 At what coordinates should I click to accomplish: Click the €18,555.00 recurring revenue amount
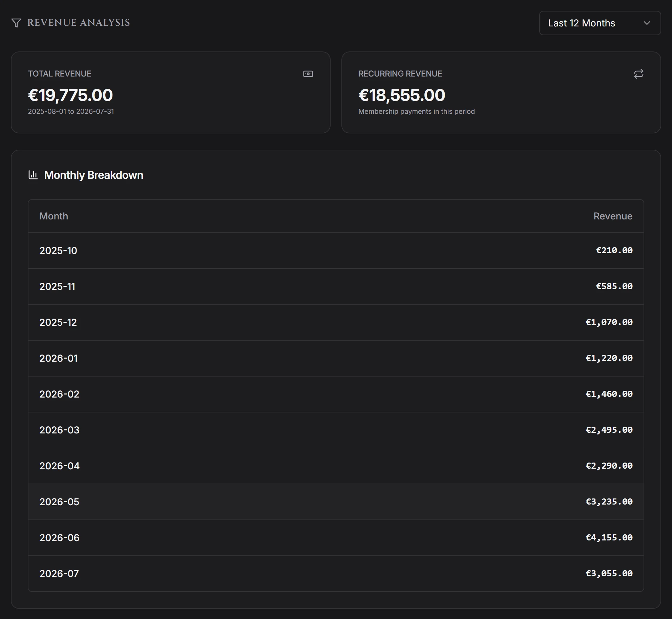[x=402, y=95]
